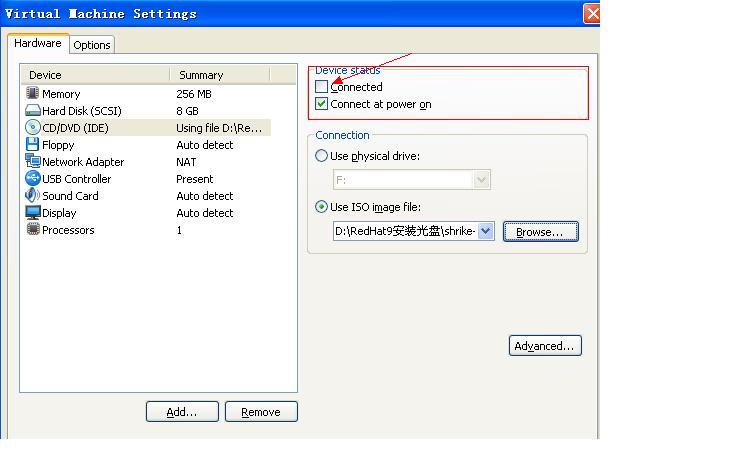Screen dimensions: 729x473
Task: Open the physical drive F: dropdown
Action: pyautogui.click(x=482, y=180)
